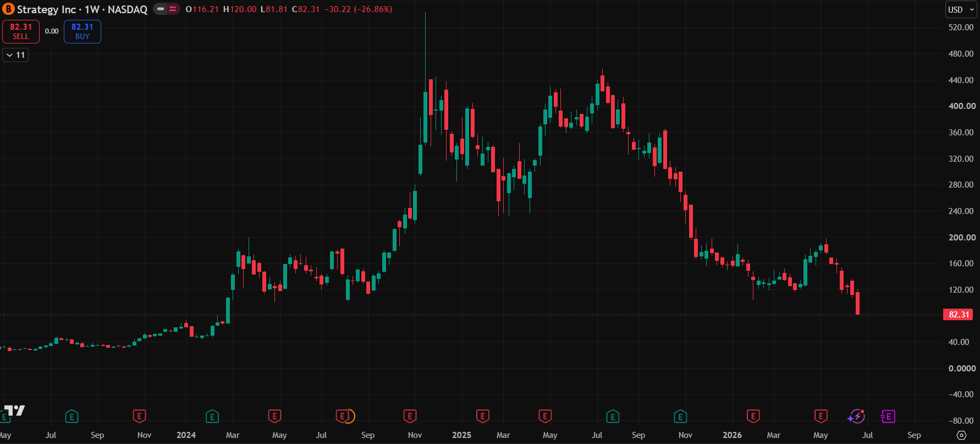Screen dimensions: 980x444
Task: Toggle the pink wavy-lines indicator button
Action: tap(173, 9)
